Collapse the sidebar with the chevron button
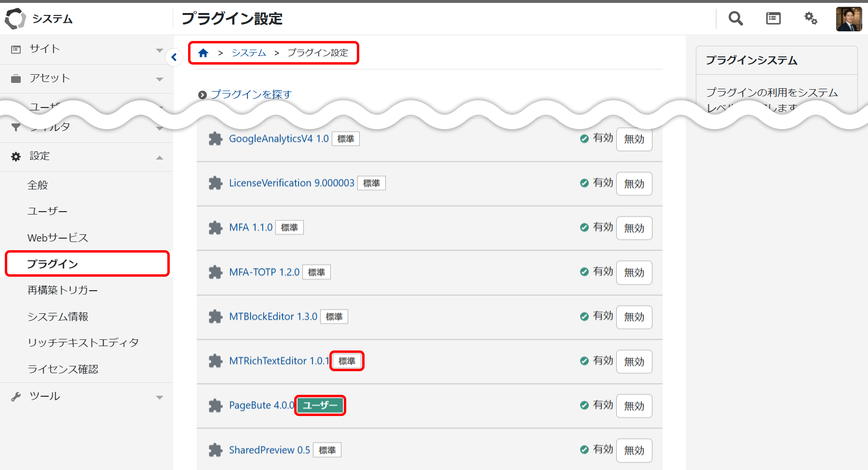This screenshot has height=470, width=868. click(x=174, y=57)
